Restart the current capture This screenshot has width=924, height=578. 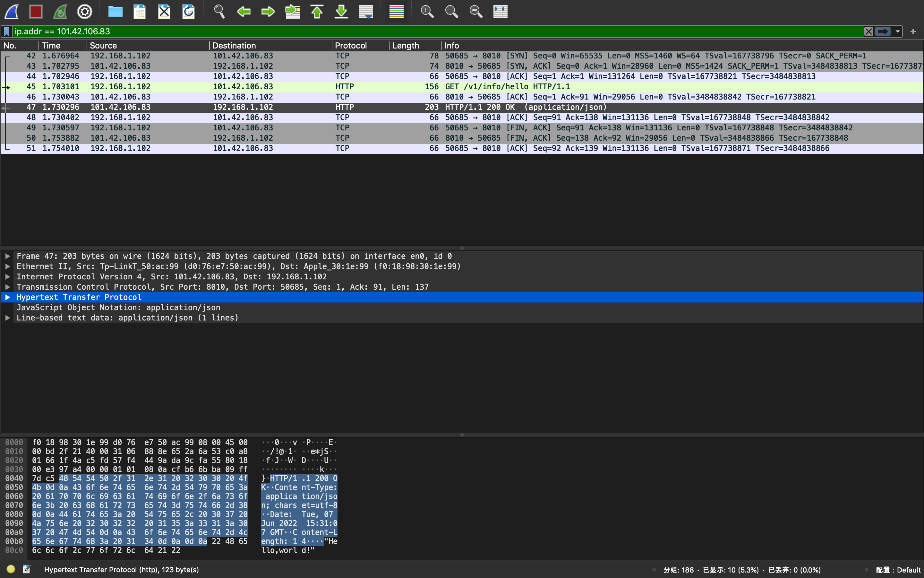tap(60, 12)
